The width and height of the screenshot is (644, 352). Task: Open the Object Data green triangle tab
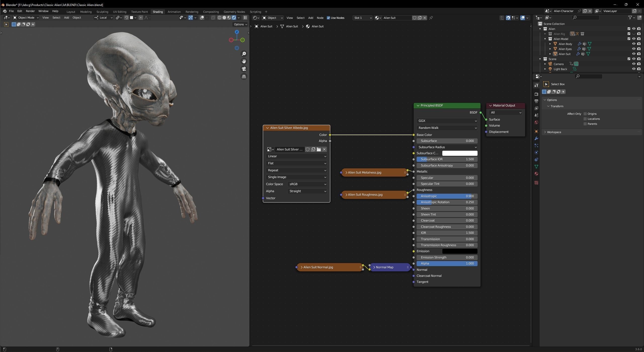[536, 167]
